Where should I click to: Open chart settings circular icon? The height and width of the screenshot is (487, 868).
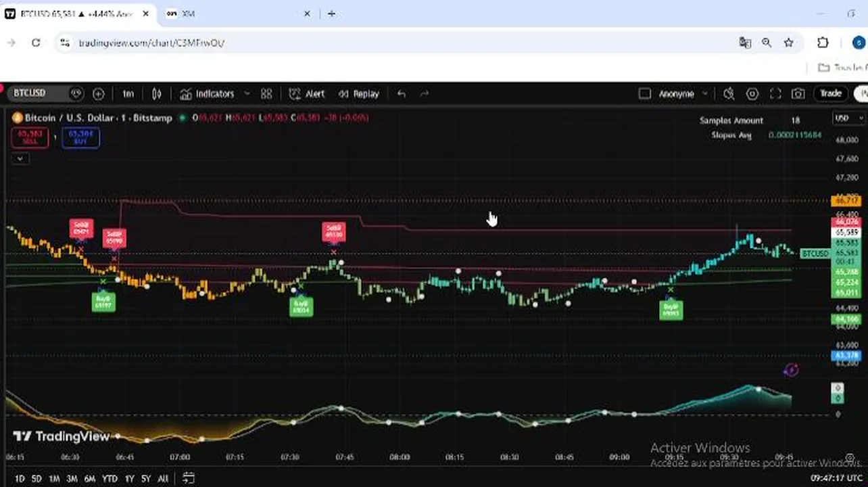pos(752,94)
